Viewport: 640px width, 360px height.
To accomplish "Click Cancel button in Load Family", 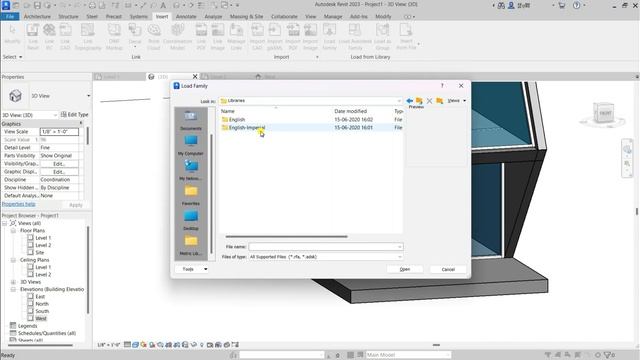I will (448, 269).
